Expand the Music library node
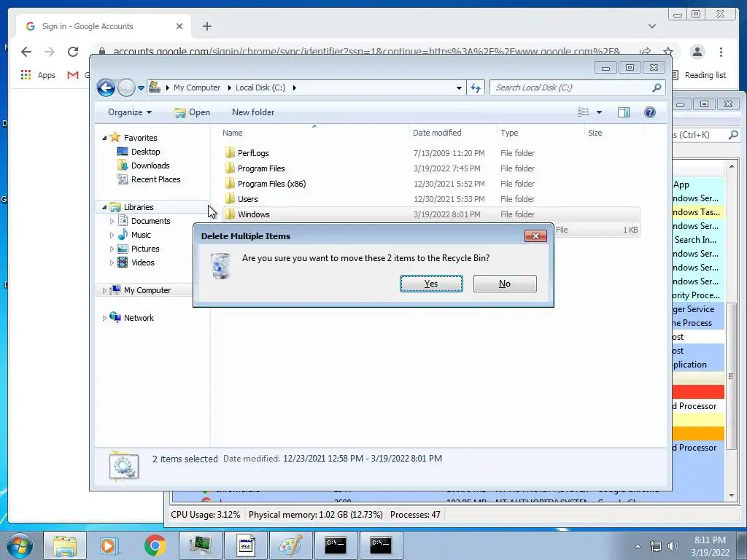 (x=112, y=235)
